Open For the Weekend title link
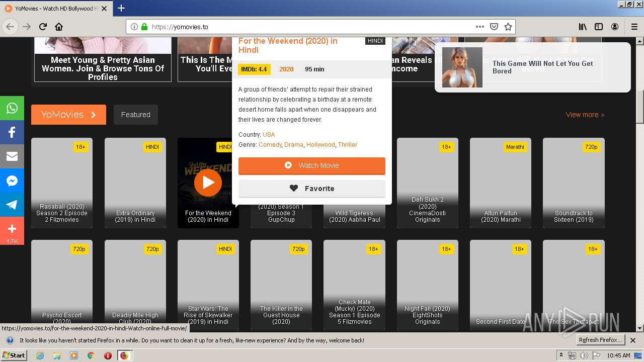The image size is (644, 362). coord(288,45)
